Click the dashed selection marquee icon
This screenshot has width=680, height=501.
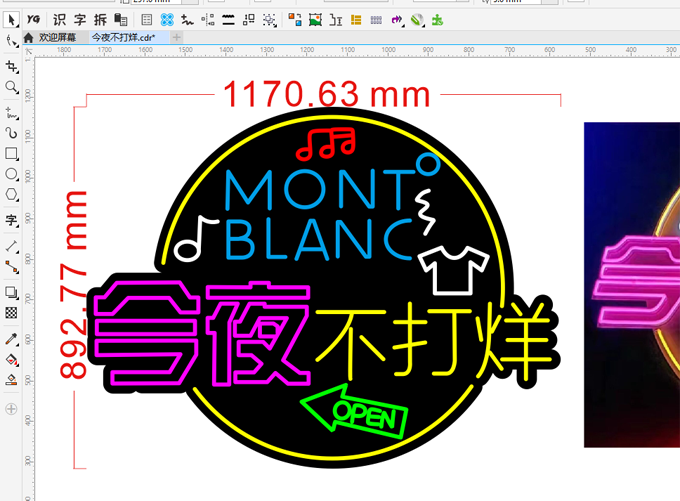269,20
